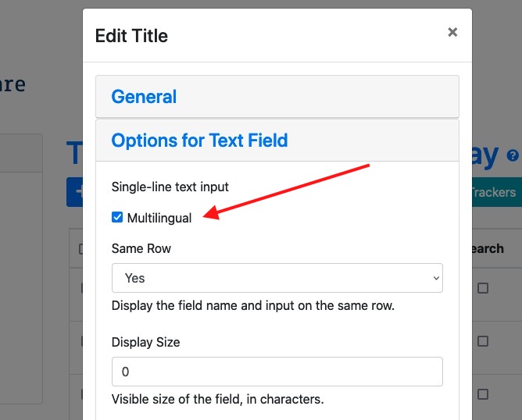522x420 pixels.
Task: Tick second Search column checkbox in table
Action: pyautogui.click(x=483, y=341)
